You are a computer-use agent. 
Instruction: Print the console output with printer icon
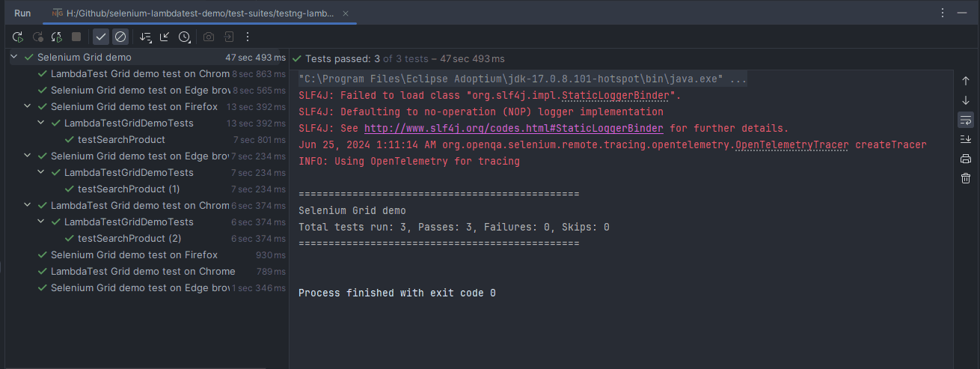pos(966,159)
